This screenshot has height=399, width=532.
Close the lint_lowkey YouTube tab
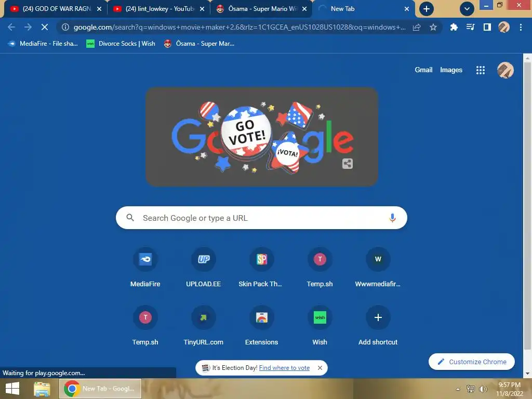click(202, 9)
